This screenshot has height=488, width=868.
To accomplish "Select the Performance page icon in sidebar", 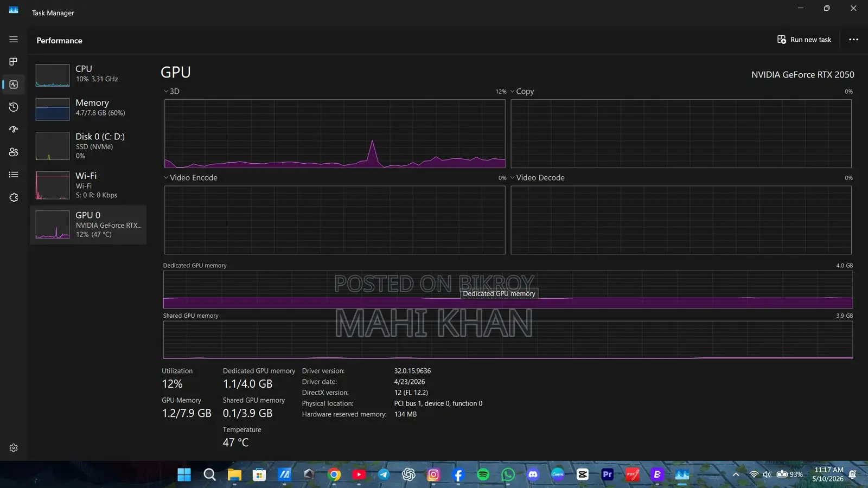I will [14, 85].
